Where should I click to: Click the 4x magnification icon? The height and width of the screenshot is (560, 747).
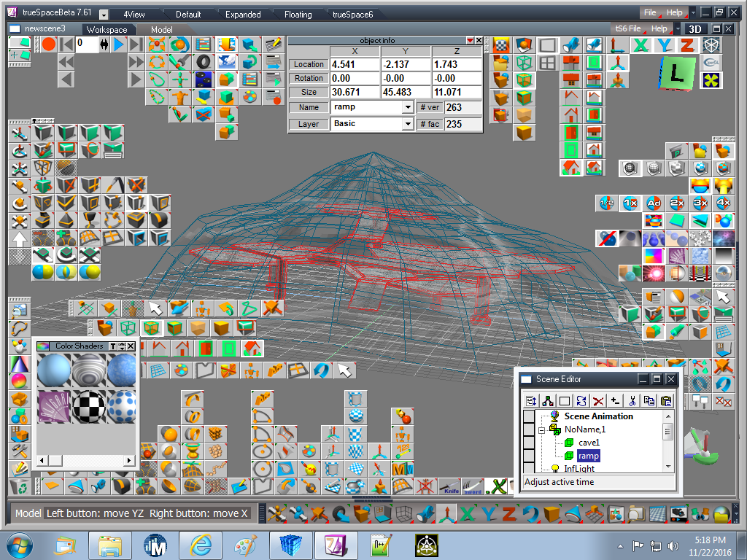click(724, 203)
